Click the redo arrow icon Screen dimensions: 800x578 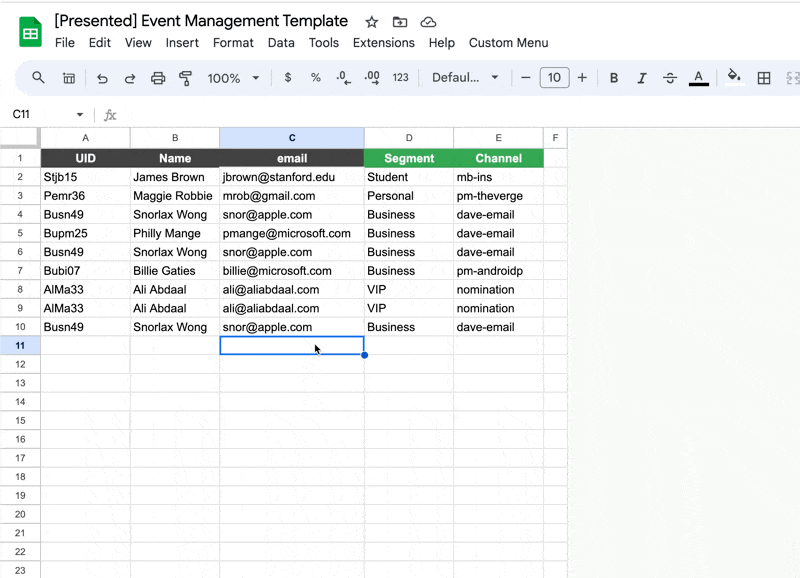pyautogui.click(x=130, y=78)
